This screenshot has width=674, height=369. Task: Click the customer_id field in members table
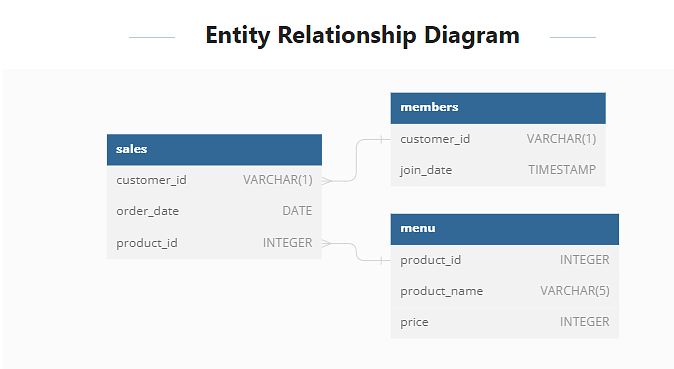[x=498, y=139]
